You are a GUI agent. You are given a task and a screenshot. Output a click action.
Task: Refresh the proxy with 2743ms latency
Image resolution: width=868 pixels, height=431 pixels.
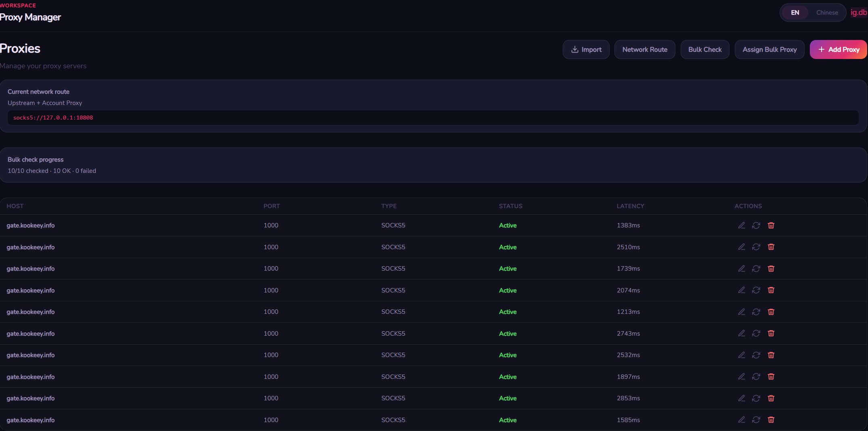756,333
